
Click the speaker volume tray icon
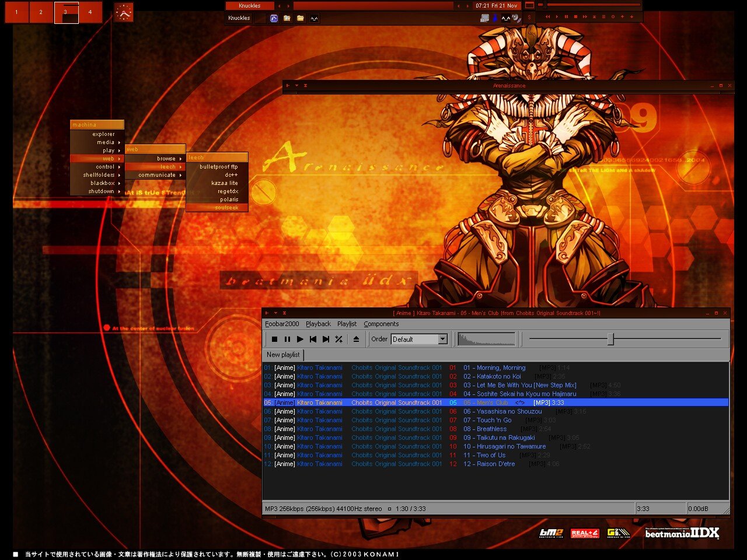pos(516,18)
